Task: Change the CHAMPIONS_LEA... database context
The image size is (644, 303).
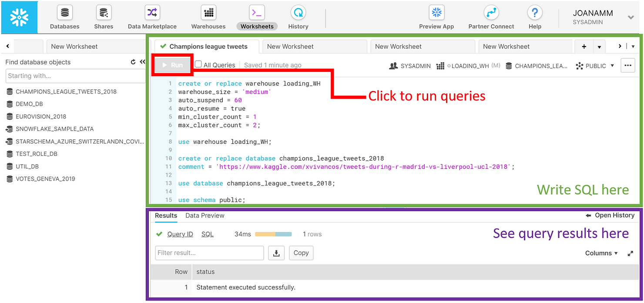Action: 537,66
